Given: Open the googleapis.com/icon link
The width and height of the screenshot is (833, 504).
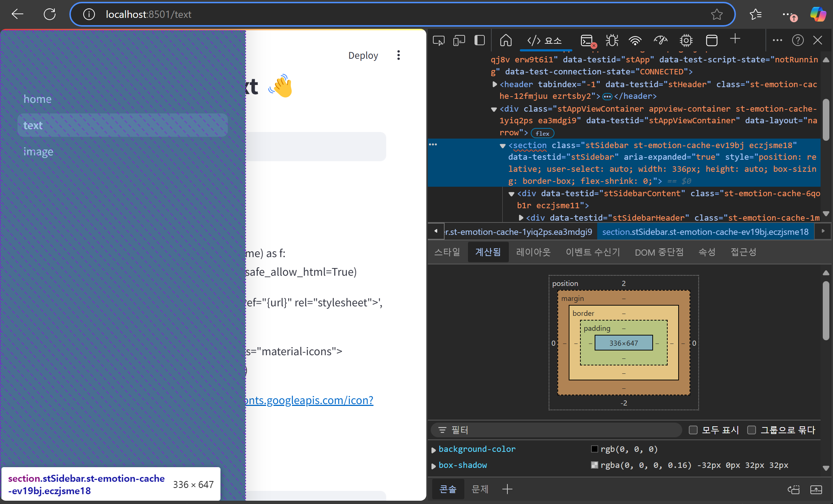Looking at the screenshot, I should [310, 400].
